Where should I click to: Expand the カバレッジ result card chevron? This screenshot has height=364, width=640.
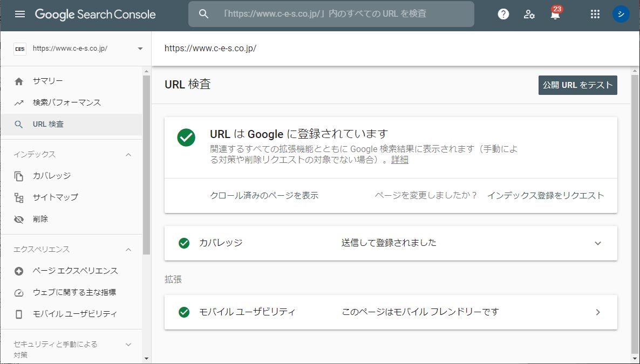pos(598,243)
